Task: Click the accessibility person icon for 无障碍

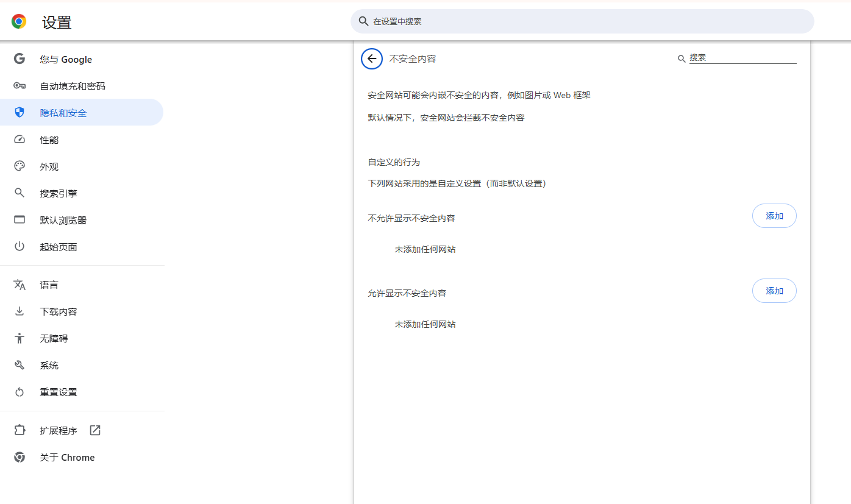Action: click(x=20, y=338)
